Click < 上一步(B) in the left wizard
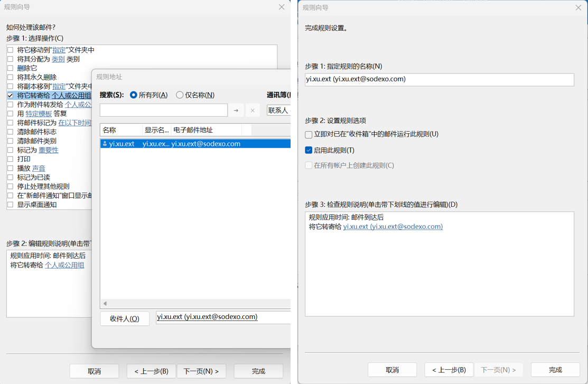Screen dimensions: 588x384 [152, 371]
